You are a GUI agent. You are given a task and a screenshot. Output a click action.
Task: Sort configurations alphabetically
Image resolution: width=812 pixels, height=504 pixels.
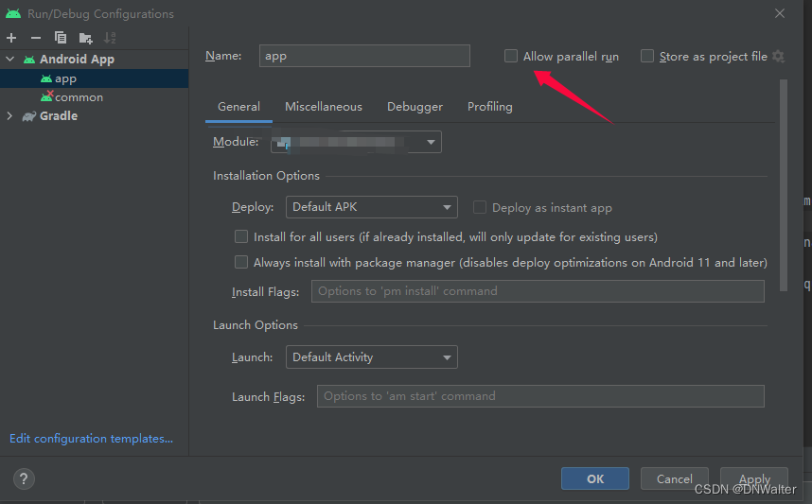click(110, 38)
